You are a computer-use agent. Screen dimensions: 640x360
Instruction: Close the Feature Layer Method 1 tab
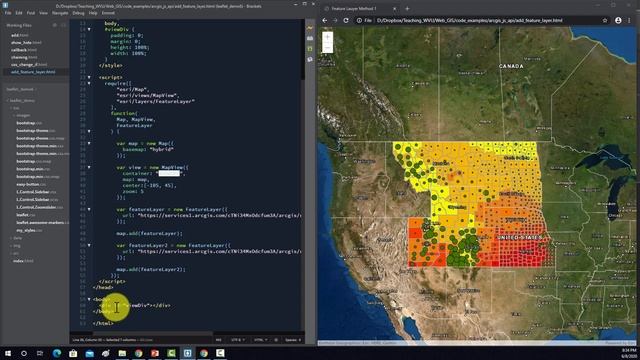click(x=394, y=8)
